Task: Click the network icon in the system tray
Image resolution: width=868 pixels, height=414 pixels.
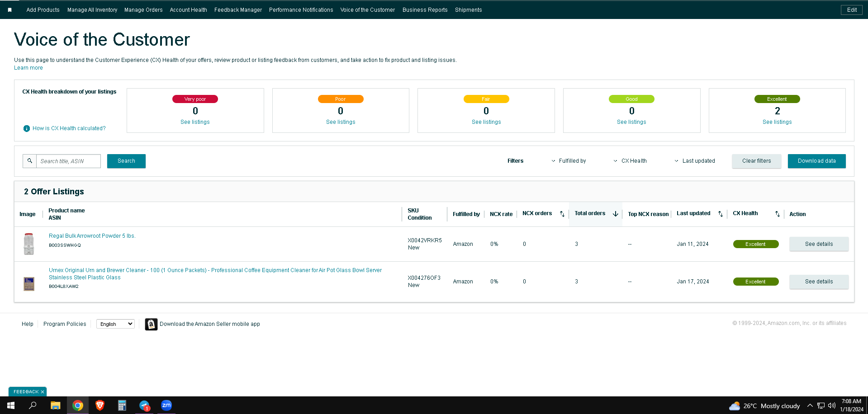Action: coord(821,405)
